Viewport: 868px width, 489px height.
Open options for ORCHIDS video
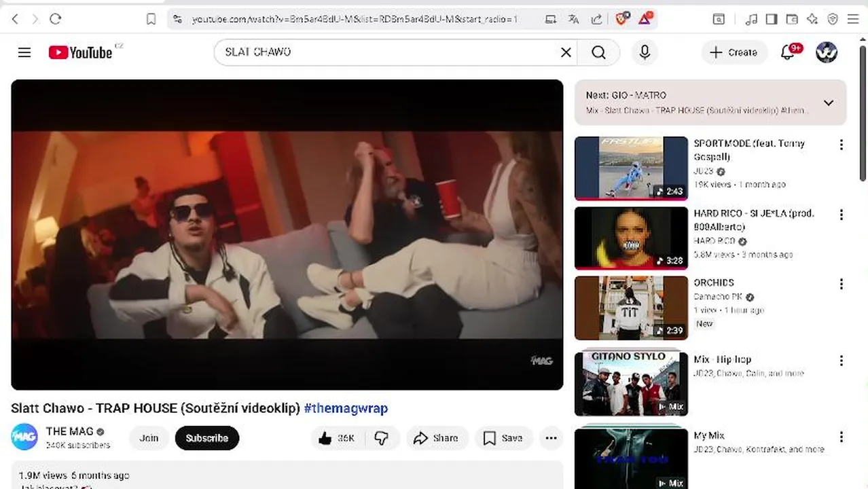(x=842, y=284)
